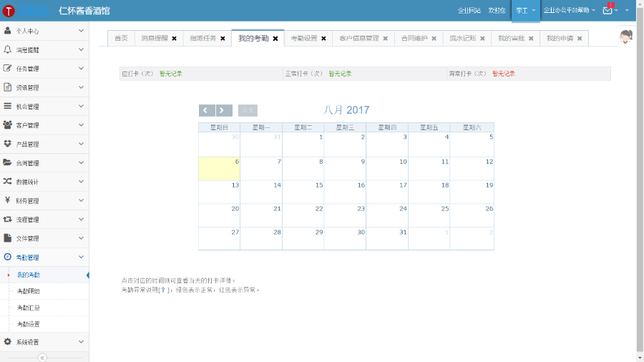Click the red T logo icon

pos(8,11)
